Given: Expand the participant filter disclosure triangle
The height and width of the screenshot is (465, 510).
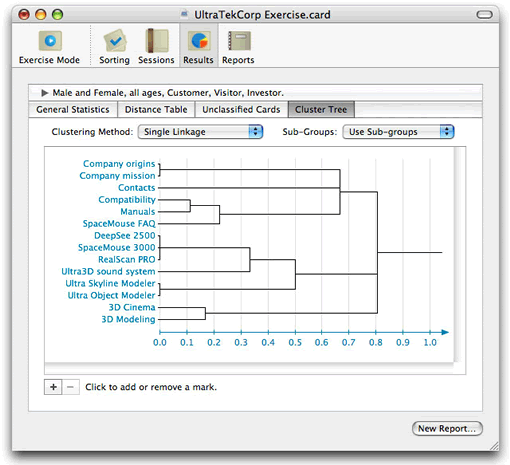Looking at the screenshot, I should coord(45,93).
